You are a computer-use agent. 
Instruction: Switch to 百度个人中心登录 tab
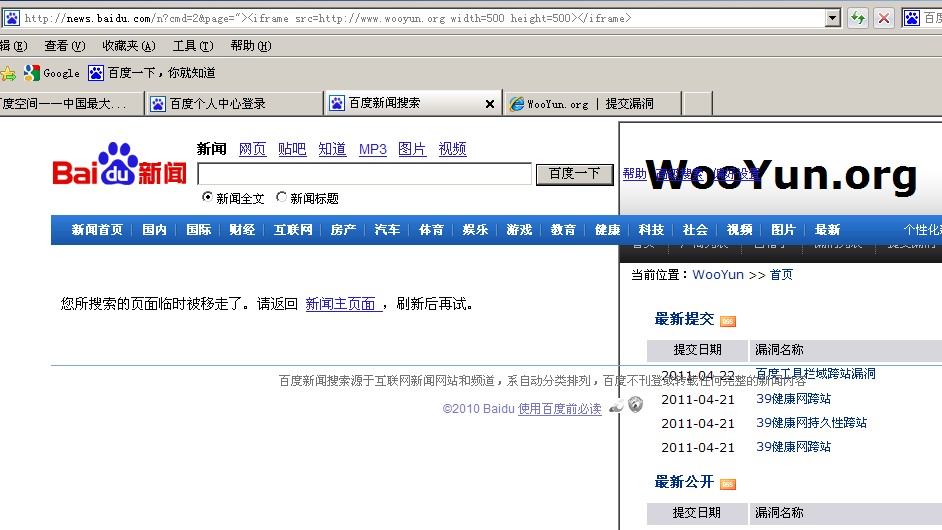point(234,103)
